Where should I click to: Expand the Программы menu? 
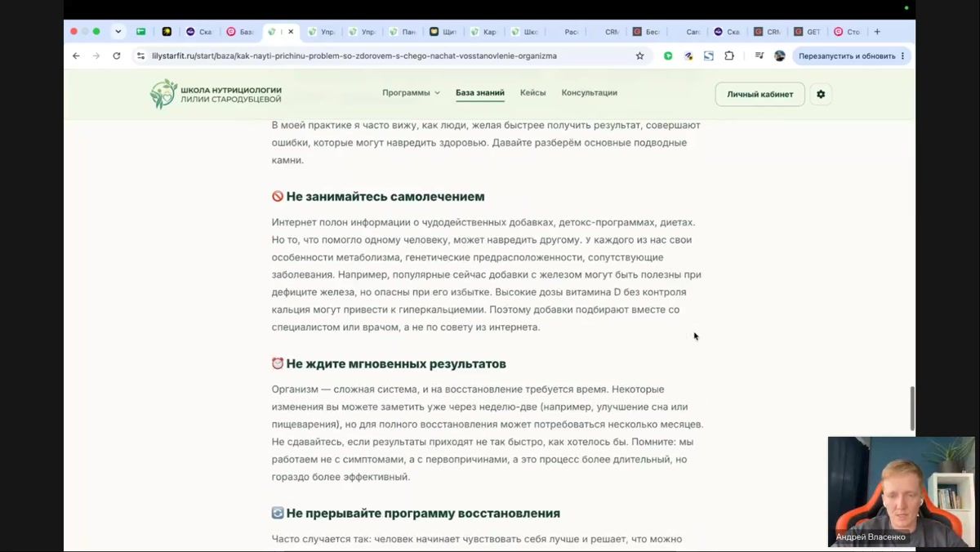pos(411,92)
